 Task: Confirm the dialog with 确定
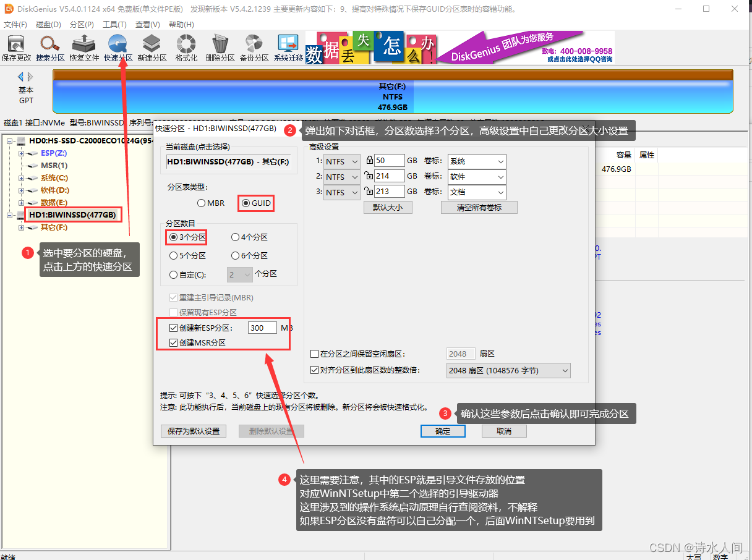(443, 431)
